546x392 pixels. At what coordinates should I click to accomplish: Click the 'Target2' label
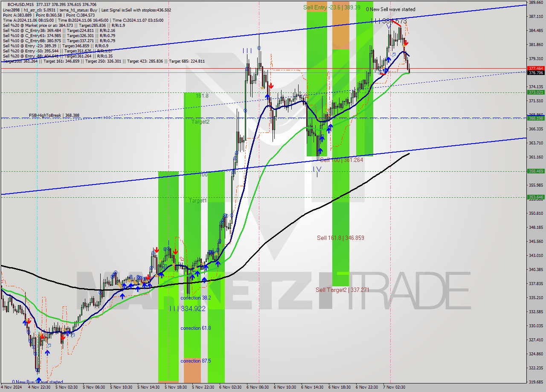(200, 121)
